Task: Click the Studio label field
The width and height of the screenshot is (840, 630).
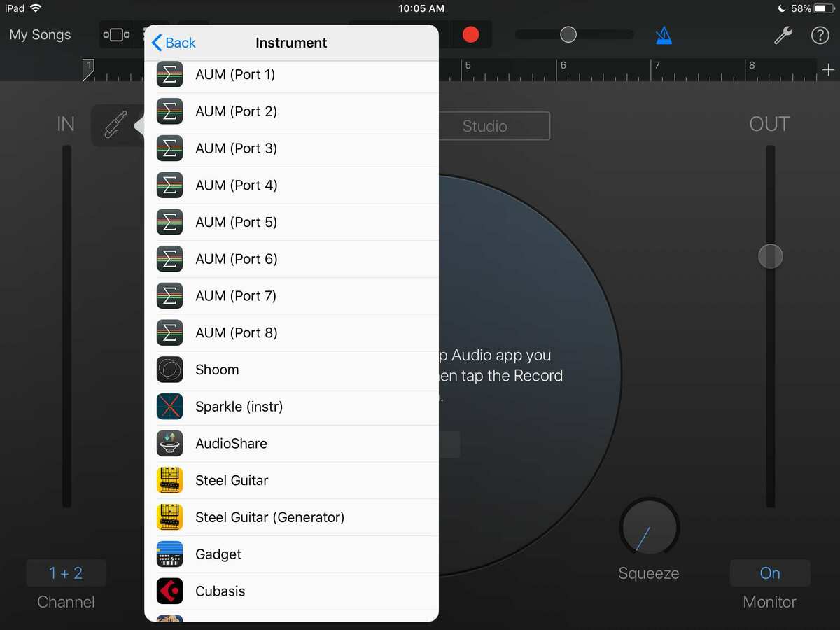Action: pos(494,126)
